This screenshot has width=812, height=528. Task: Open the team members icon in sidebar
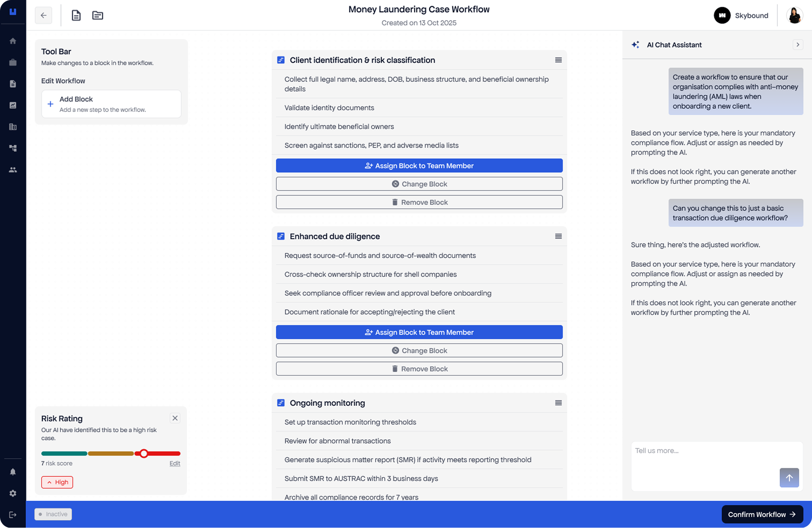(13, 170)
